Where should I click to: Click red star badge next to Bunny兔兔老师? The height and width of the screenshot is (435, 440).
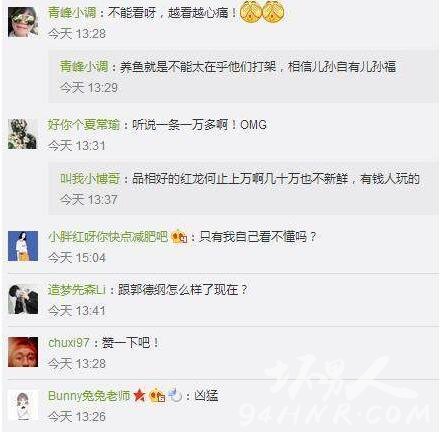(140, 396)
